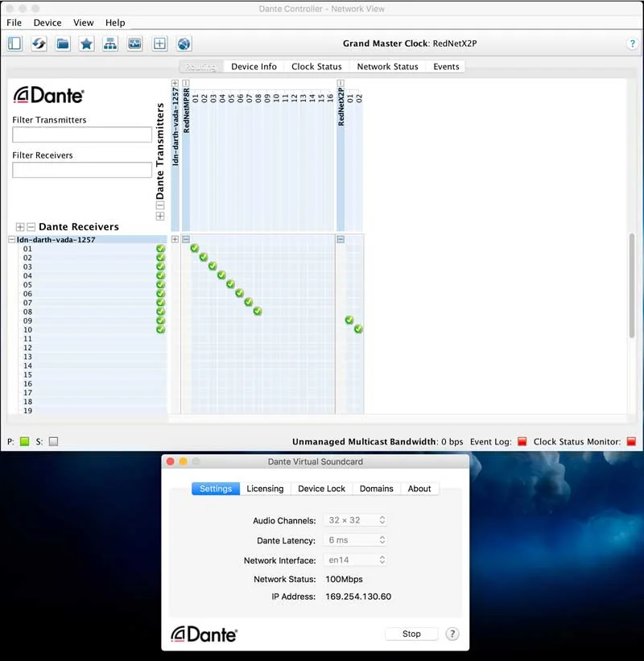Open the View menu
The width and height of the screenshot is (644, 661).
(83, 23)
